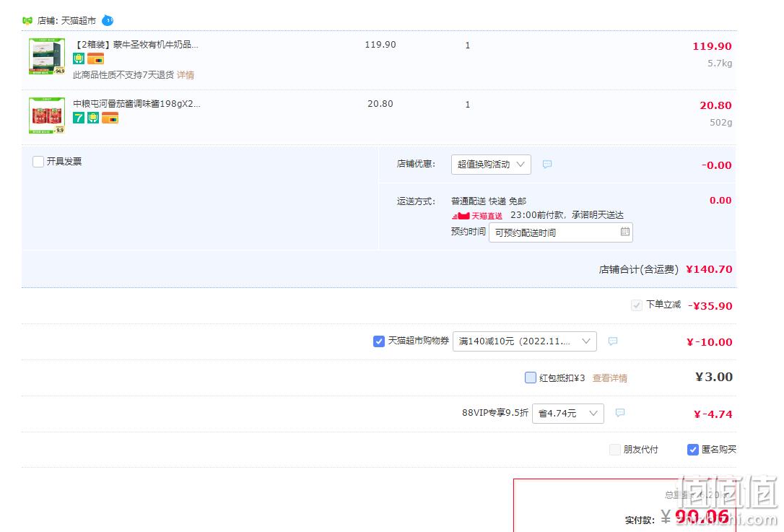Image resolution: width=784 pixels, height=532 pixels.
Task: Click the 普通配送 快递 免邮 shipping text
Action: [489, 201]
